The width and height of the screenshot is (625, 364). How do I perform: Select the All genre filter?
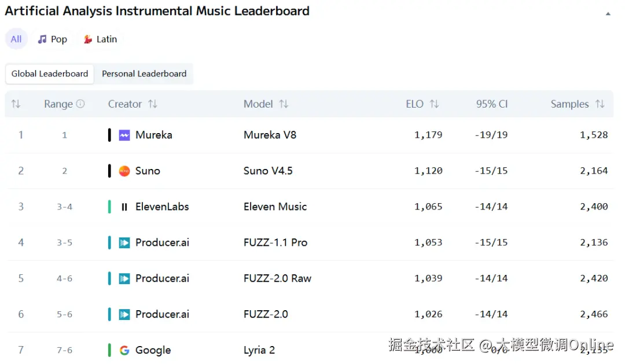pyautogui.click(x=16, y=39)
